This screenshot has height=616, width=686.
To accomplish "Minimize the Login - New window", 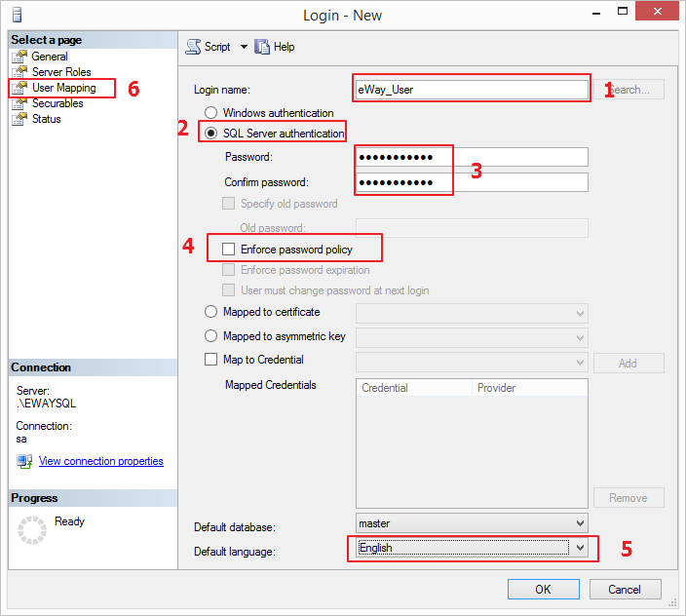I will click(x=596, y=13).
